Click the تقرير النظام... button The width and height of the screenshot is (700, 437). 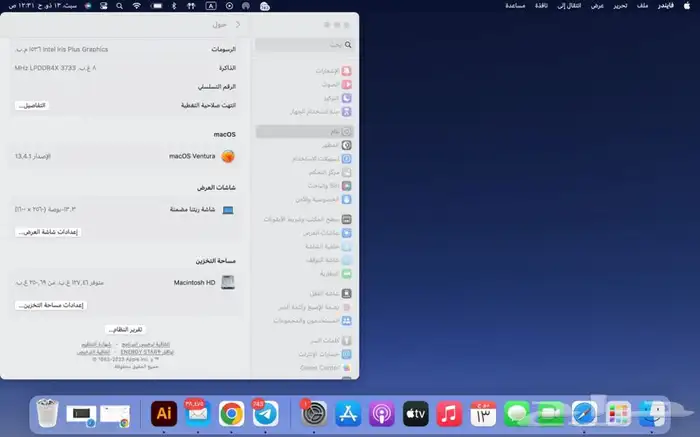click(x=125, y=329)
